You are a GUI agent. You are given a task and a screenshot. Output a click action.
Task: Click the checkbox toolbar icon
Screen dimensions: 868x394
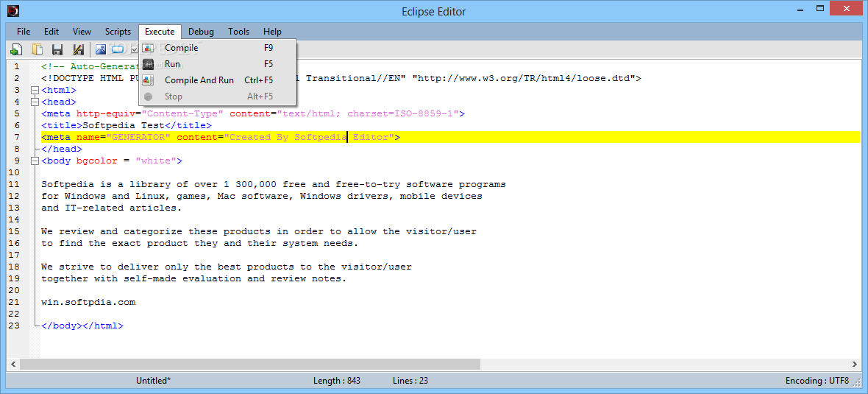coord(134,49)
